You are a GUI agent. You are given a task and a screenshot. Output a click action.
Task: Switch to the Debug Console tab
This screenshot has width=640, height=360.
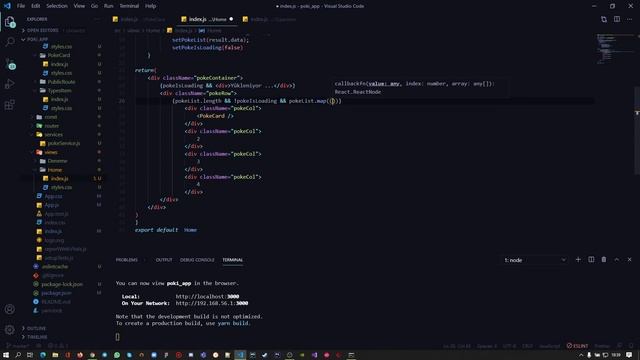pyautogui.click(x=197, y=260)
